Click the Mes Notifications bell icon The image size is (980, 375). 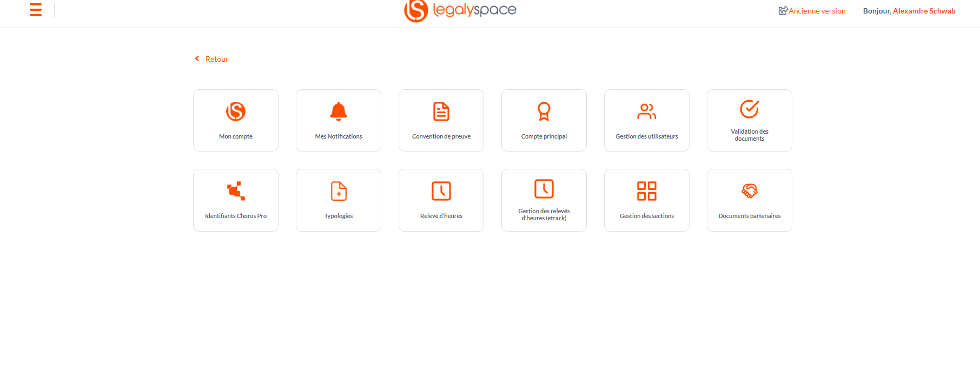[339, 111]
